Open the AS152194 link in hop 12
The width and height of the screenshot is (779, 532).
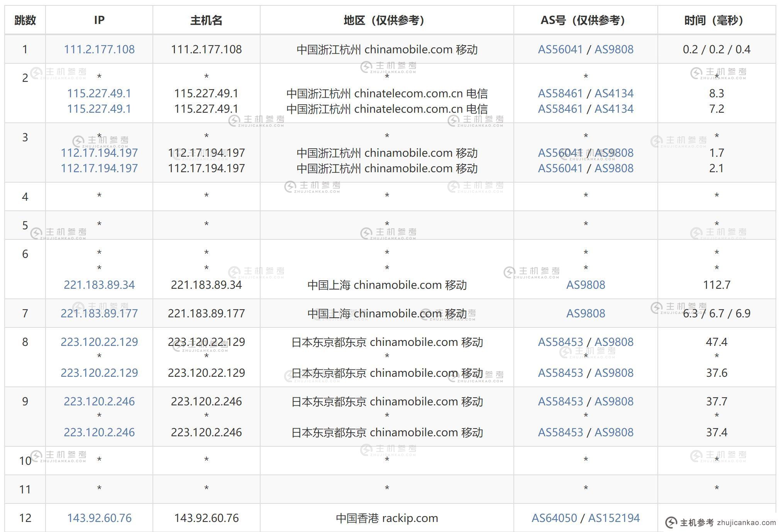click(x=614, y=518)
